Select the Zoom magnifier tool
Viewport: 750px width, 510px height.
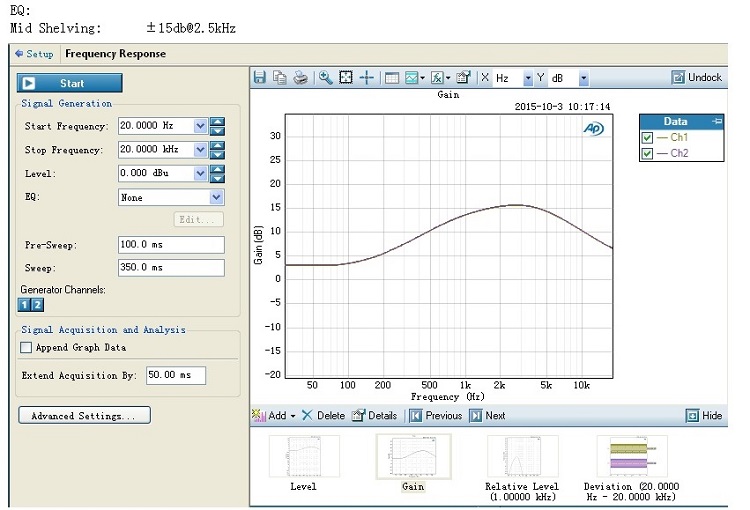click(x=325, y=78)
